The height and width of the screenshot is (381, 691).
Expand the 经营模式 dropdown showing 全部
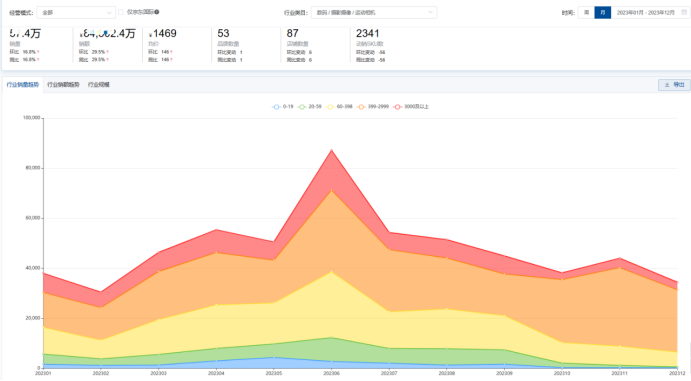click(x=76, y=13)
